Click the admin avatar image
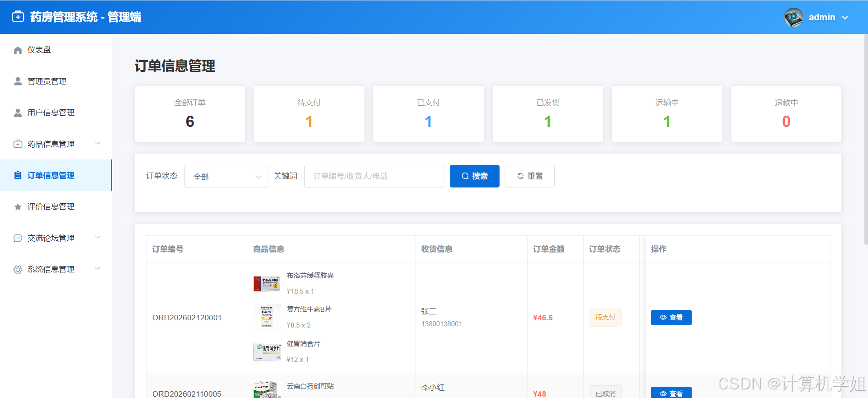The image size is (868, 398). pos(793,17)
